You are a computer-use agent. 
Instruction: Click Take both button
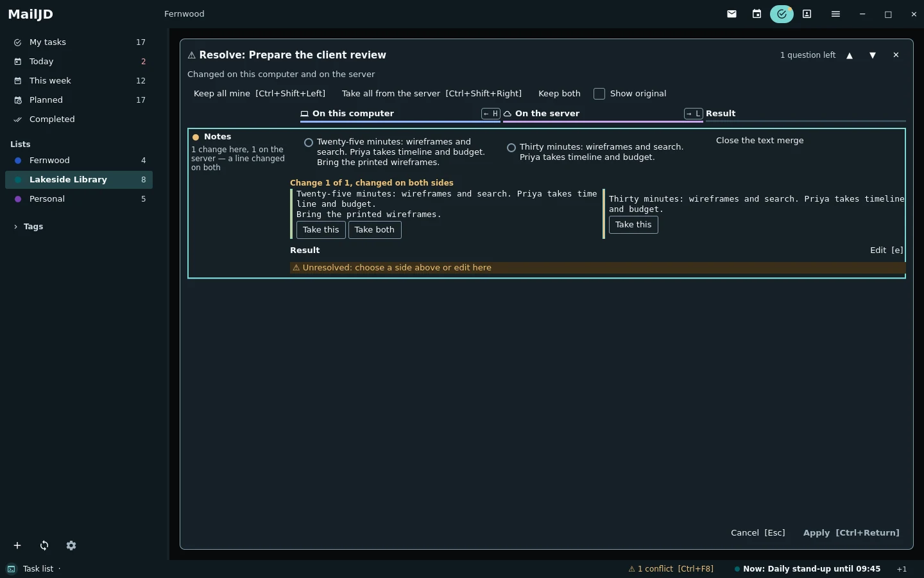(375, 230)
